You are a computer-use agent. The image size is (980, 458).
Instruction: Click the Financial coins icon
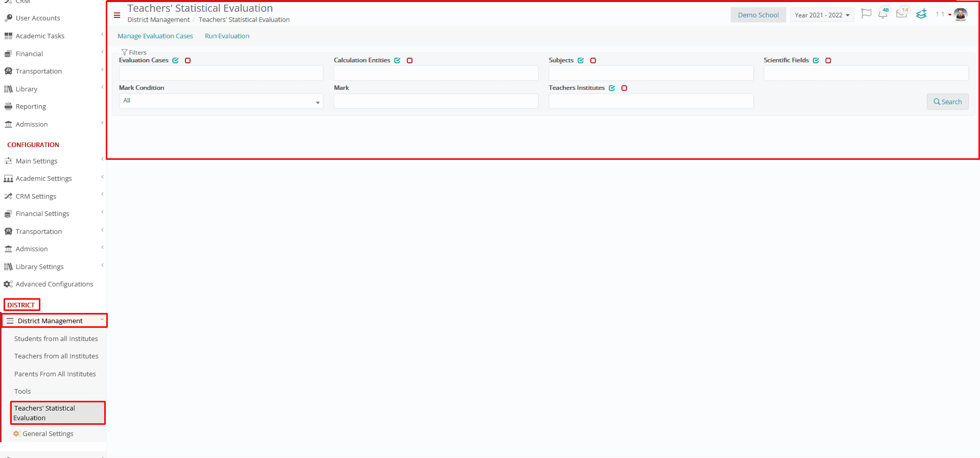tap(8, 54)
